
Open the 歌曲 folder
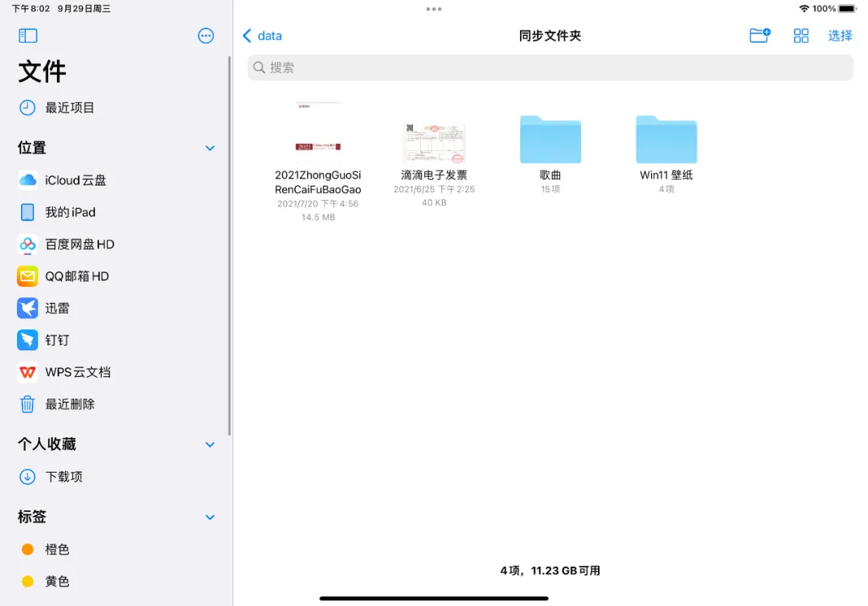pyautogui.click(x=551, y=140)
